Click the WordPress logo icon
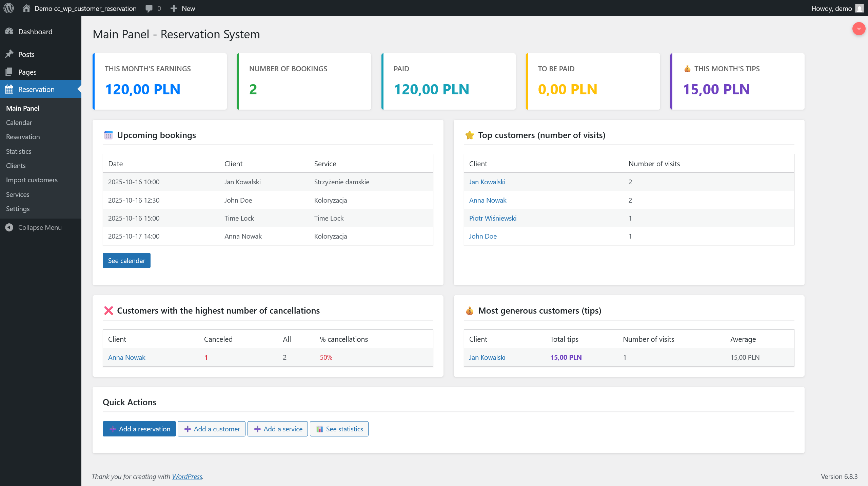Screen dimensions: 868x486 click(8, 8)
